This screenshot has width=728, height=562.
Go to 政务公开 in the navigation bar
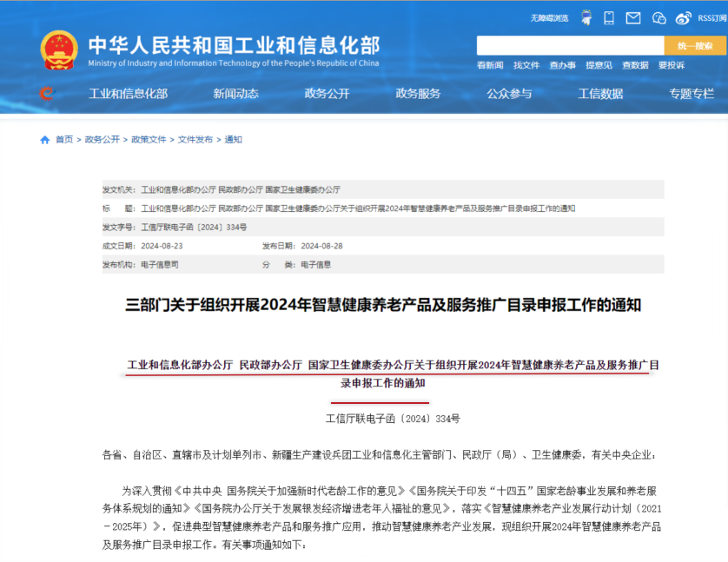[327, 94]
